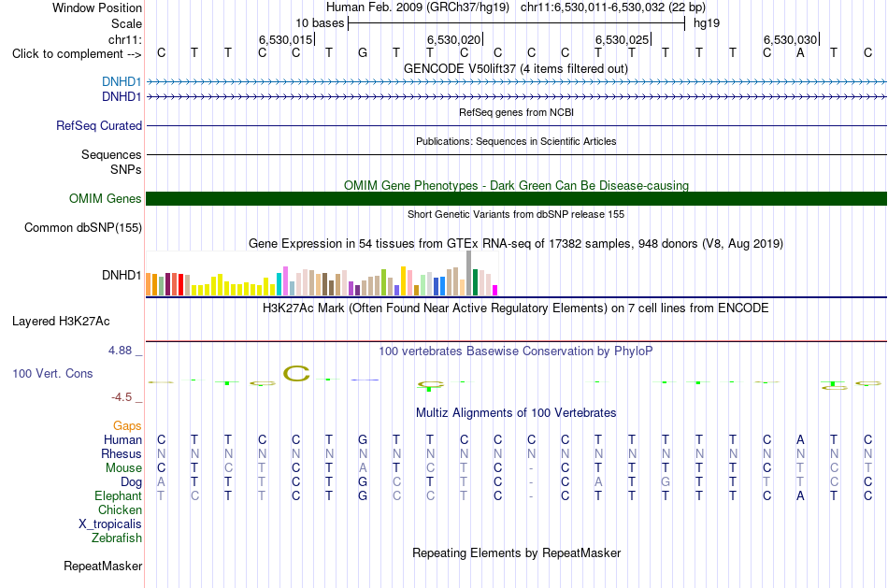
Task: Click the 'hg19' label next to scale bar
Action: coord(707,23)
